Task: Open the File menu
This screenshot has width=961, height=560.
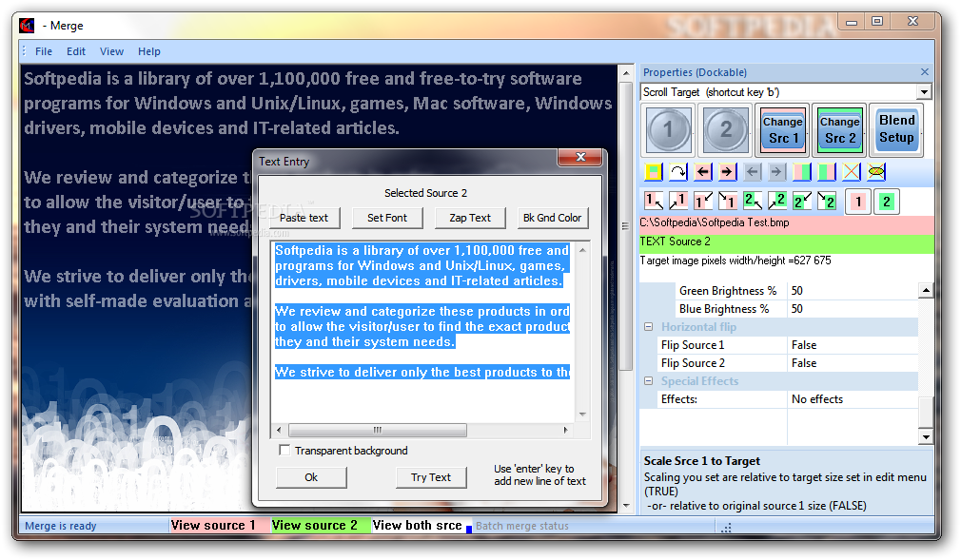Action: (x=44, y=51)
